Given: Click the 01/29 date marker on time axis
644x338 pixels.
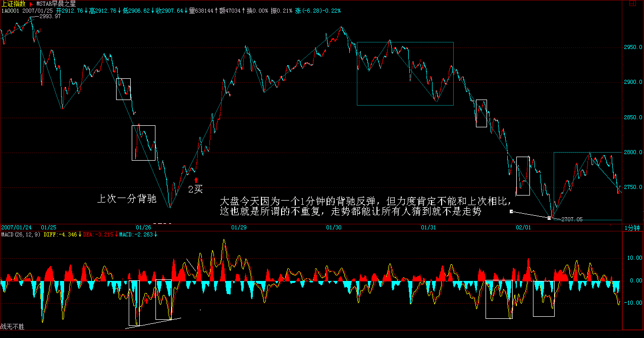Looking at the screenshot, I should 239,228.
